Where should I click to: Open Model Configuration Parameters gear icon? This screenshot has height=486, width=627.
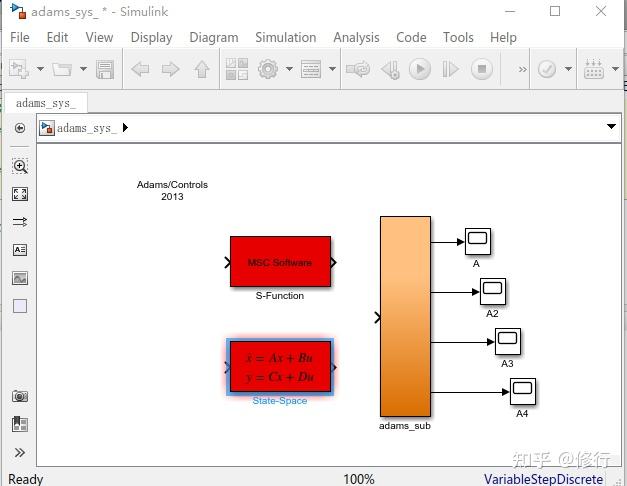[x=268, y=69]
